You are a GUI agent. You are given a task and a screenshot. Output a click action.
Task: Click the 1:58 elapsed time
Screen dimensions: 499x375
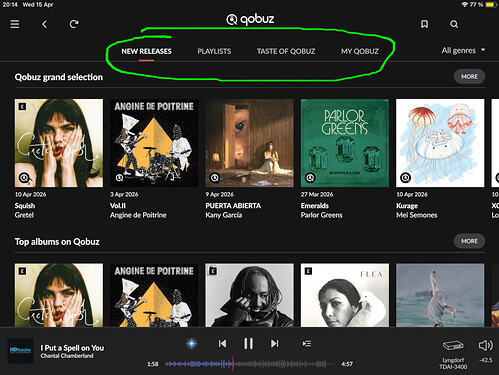tap(153, 364)
